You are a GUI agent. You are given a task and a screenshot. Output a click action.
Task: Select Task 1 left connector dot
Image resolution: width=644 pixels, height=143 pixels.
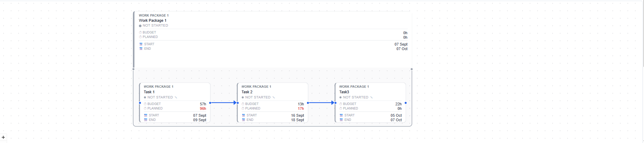(x=140, y=103)
